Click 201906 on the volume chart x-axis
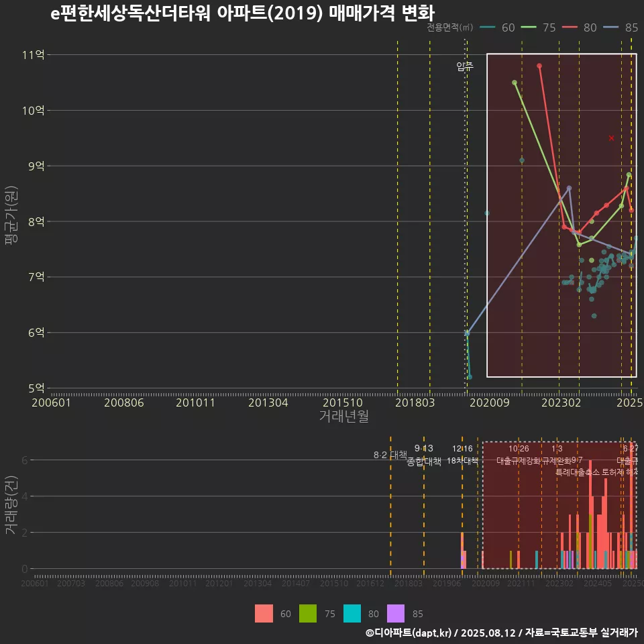Viewport: 644px width, 644px height. pyautogui.click(x=447, y=583)
